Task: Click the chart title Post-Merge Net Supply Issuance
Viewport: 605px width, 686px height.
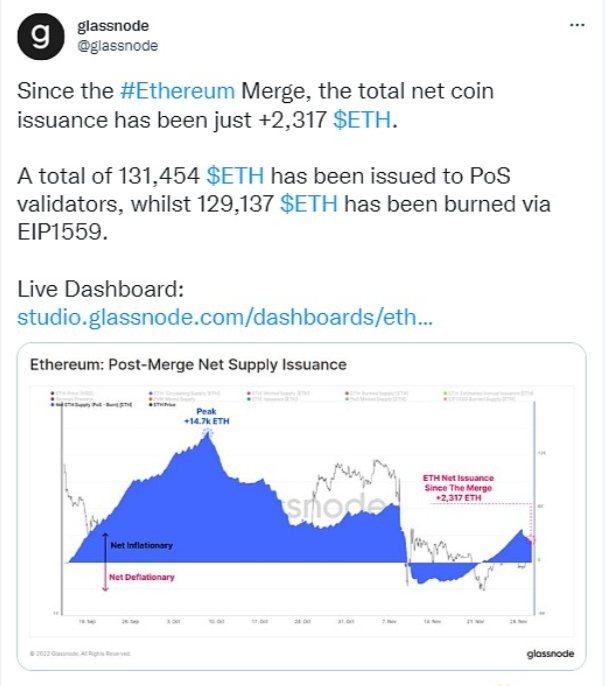Action: click(x=189, y=364)
